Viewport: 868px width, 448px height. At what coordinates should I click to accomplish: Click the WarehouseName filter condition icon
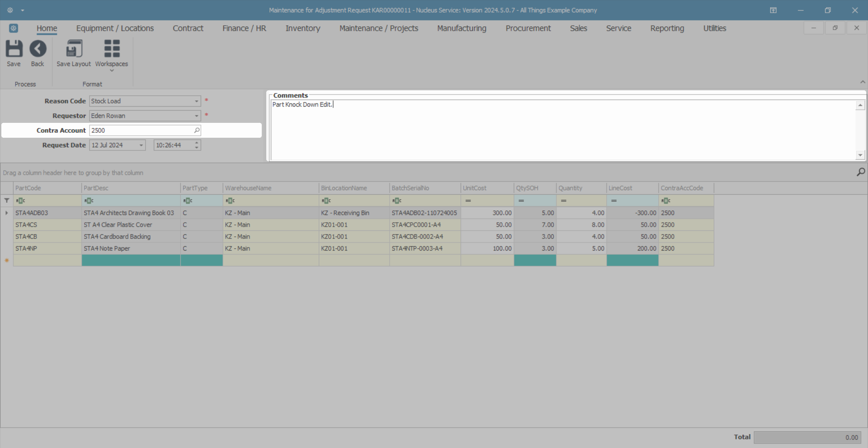(231, 201)
